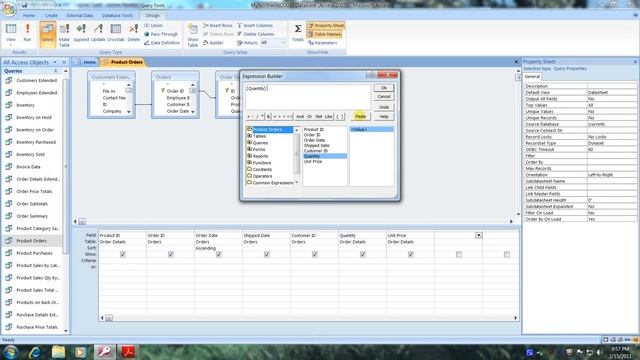Open the Return value combo box
This screenshot has width=640, height=360.
point(273,42)
